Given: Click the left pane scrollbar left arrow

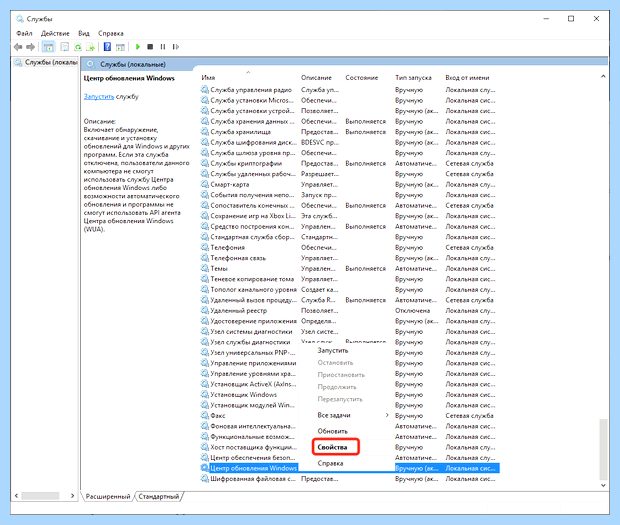Looking at the screenshot, I should click(x=16, y=495).
